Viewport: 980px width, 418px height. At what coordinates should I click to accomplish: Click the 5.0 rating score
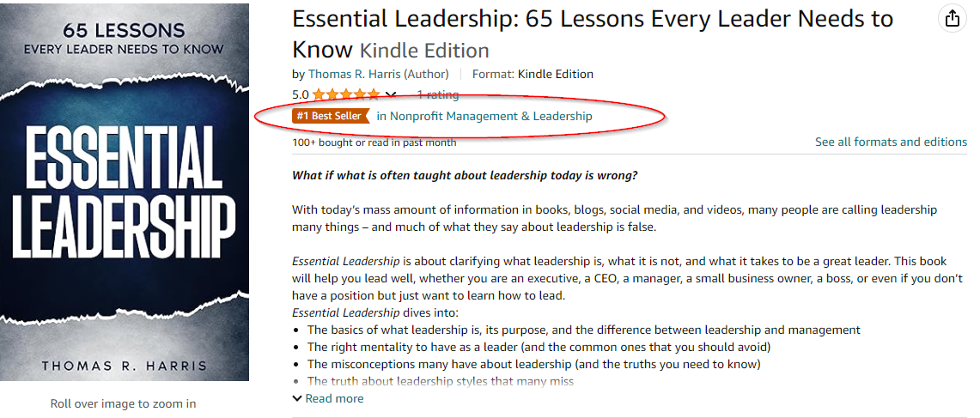point(300,95)
